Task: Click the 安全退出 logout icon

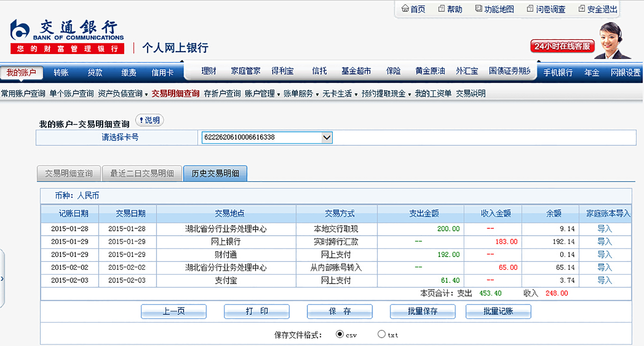Action: [581, 9]
